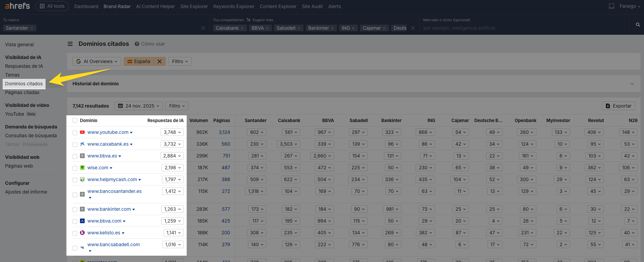Check the www.youtube.com row checkbox
The height and width of the screenshot is (262, 644).
[x=75, y=133]
